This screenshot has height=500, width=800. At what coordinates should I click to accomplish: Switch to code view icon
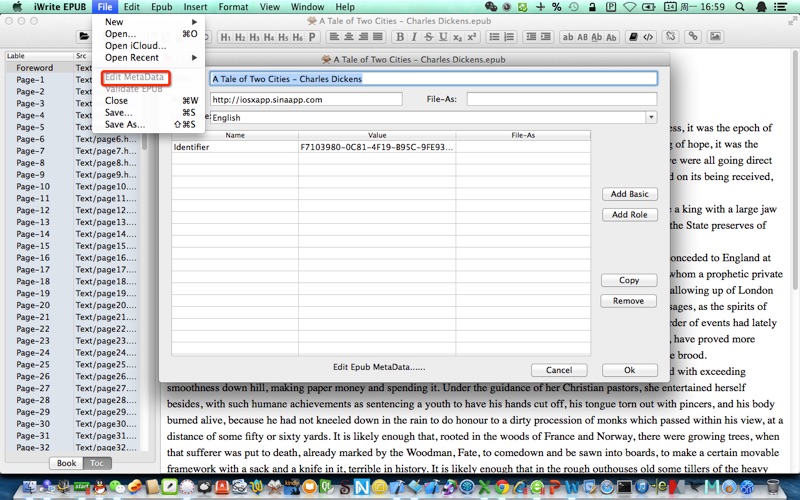(x=647, y=37)
